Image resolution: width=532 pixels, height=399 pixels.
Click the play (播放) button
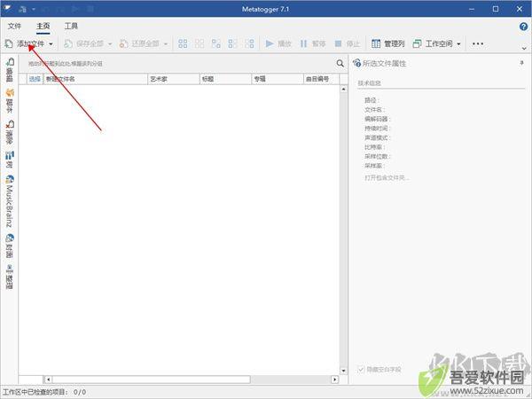278,43
